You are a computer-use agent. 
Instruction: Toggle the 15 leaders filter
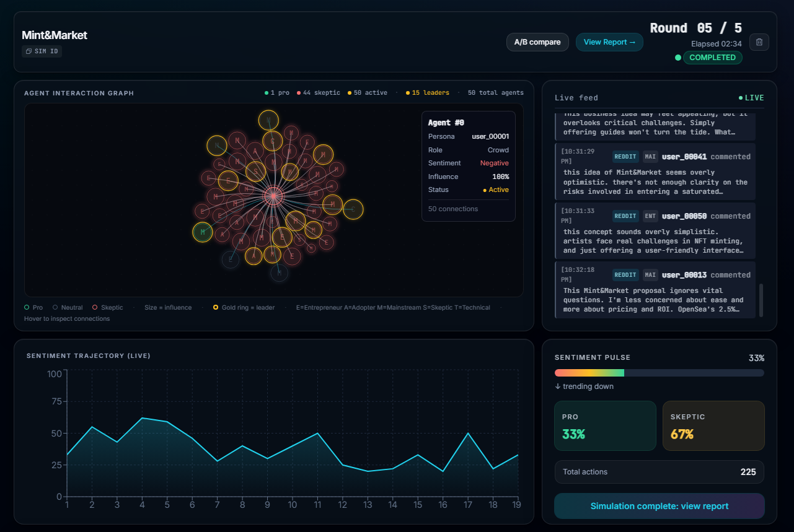click(x=428, y=93)
